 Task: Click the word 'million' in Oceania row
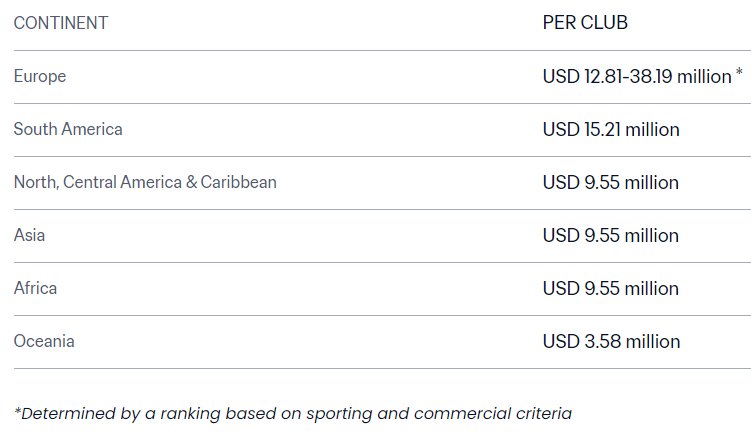point(653,342)
